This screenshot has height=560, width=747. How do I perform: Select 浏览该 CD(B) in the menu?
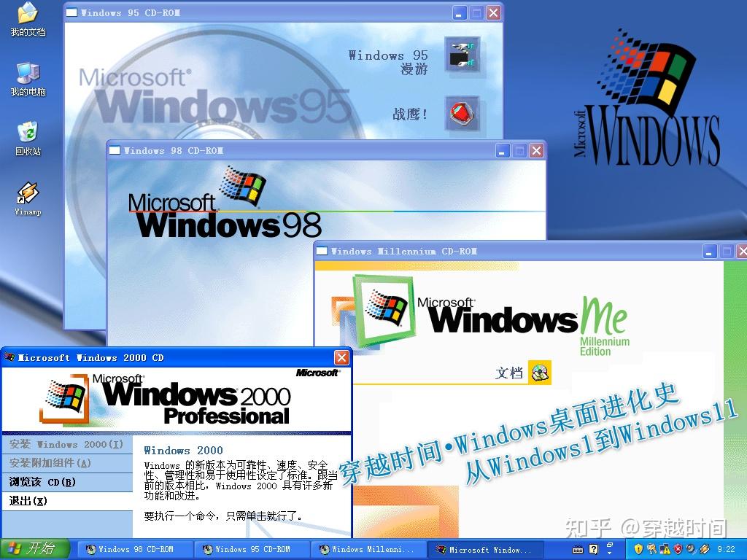[x=44, y=482]
